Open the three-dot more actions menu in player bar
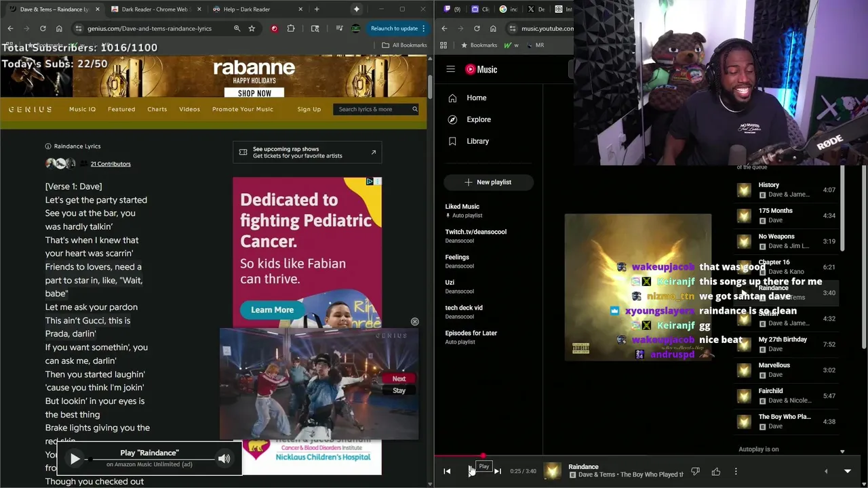This screenshot has height=488, width=868. 736,471
